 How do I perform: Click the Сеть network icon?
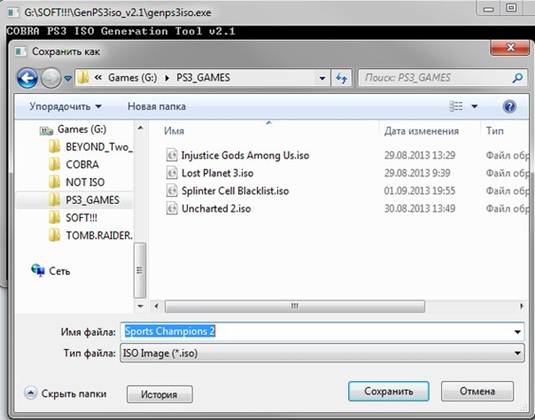(x=38, y=271)
